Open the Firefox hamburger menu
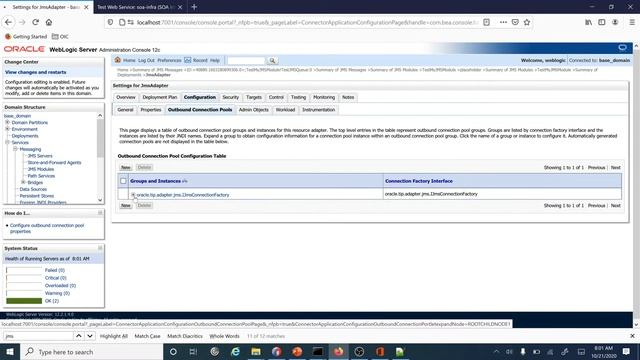Viewport: 640px width, 360px height. (632, 22)
